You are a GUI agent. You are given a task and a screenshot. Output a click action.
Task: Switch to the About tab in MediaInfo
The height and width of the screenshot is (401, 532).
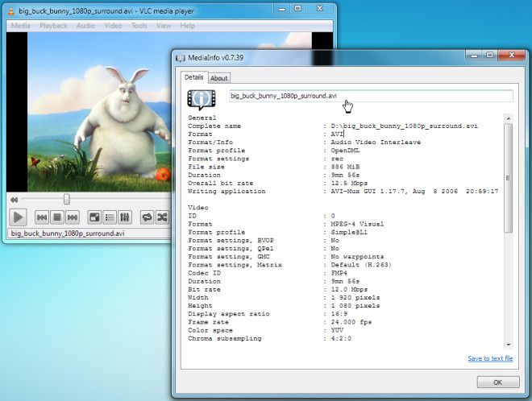point(218,78)
